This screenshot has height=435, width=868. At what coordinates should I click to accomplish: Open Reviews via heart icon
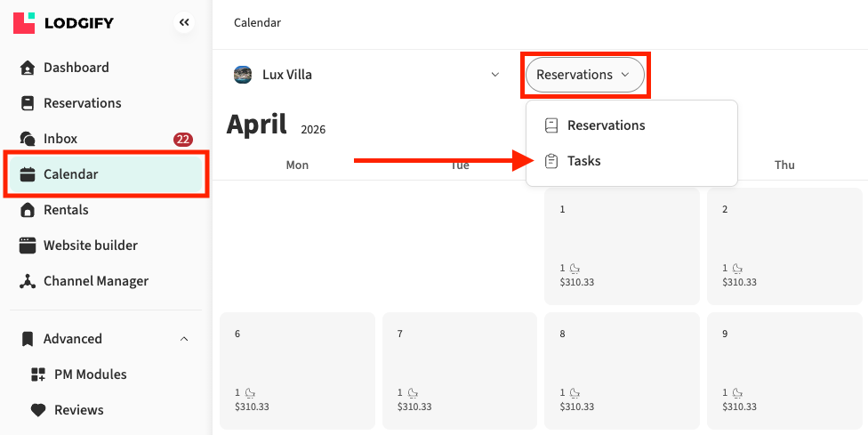pyautogui.click(x=37, y=410)
